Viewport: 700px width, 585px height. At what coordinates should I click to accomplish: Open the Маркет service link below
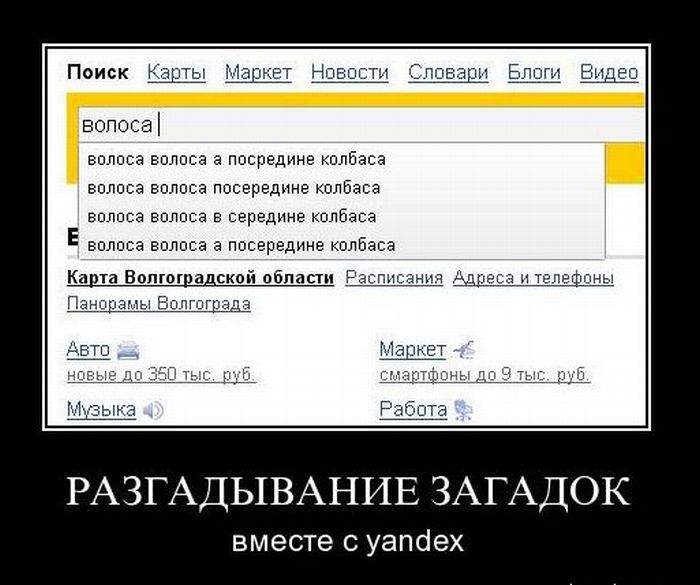coord(412,349)
